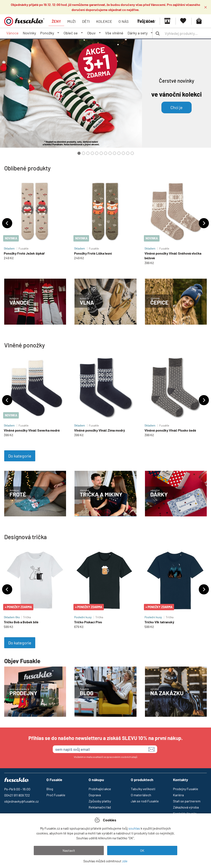Screen dimensions: 211x868
Task: Open the shopping bag cart icon
Action: point(199,21)
